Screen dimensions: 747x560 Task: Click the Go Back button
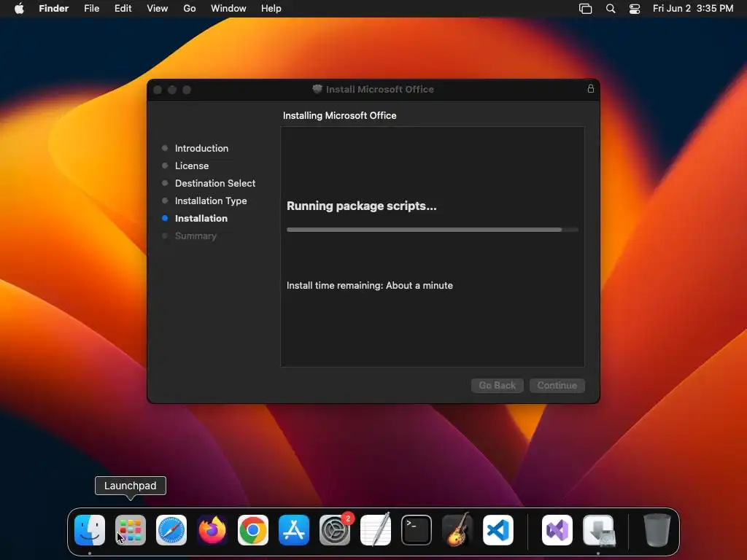point(498,385)
